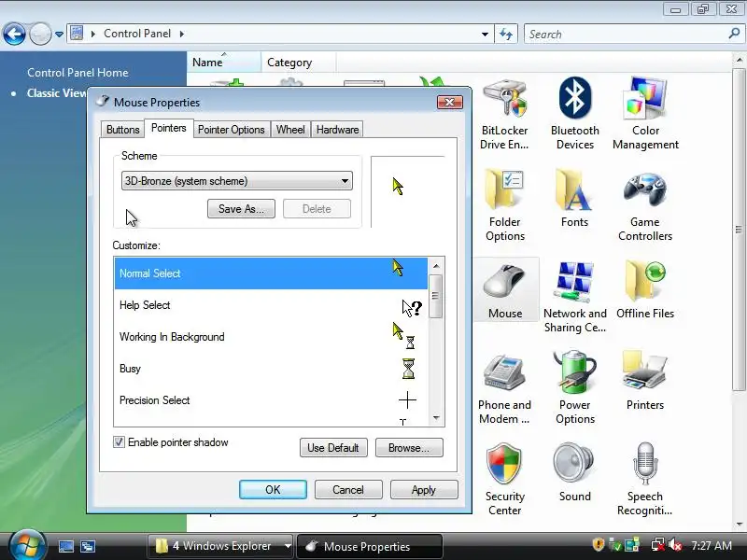The height and width of the screenshot is (560, 747).
Task: Click Control Panel window vertical scrollbar thumb
Action: coord(739,230)
